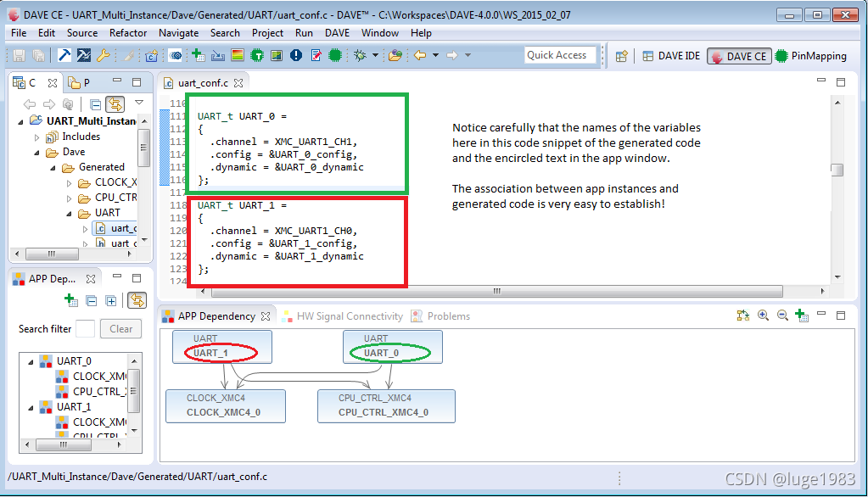
Task: Open the Back navigation history dropdown
Action: pos(435,55)
